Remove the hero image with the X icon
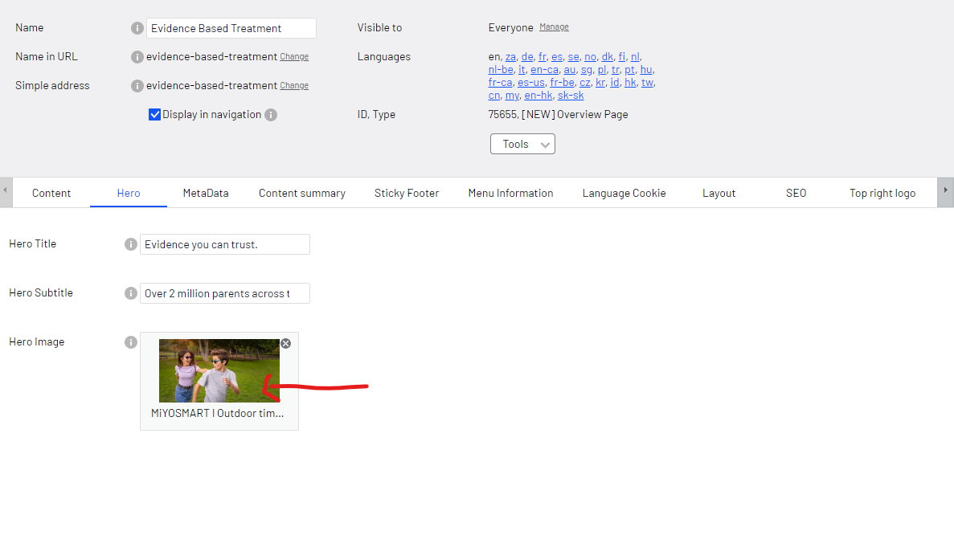Screen dimensions: 954x560 (x=285, y=343)
